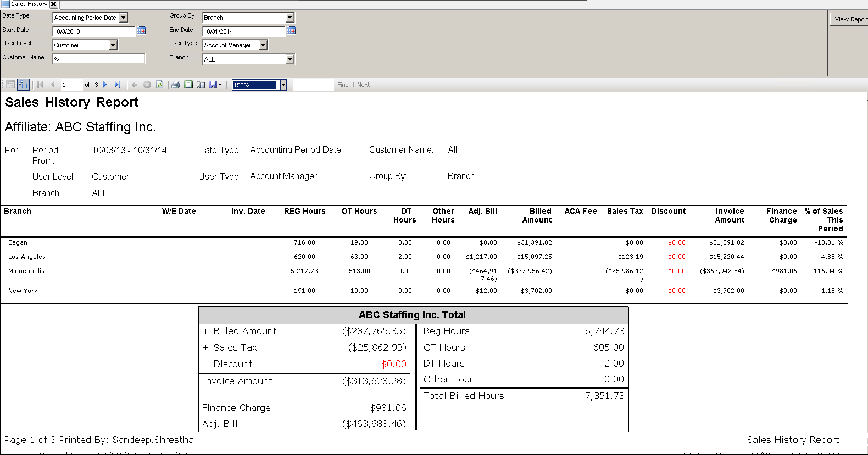Click the ACA Fee column header
This screenshot has width=868, height=455.
coord(581,211)
